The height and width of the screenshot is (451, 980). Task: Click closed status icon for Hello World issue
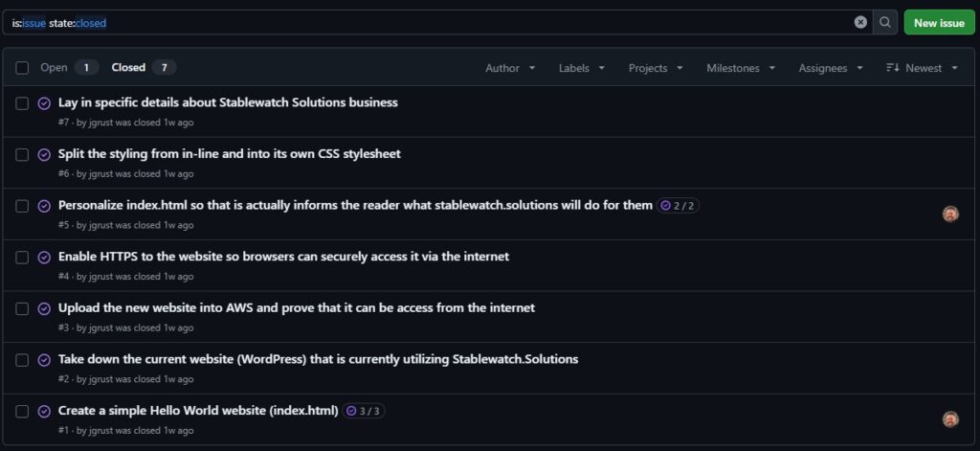[x=44, y=411]
